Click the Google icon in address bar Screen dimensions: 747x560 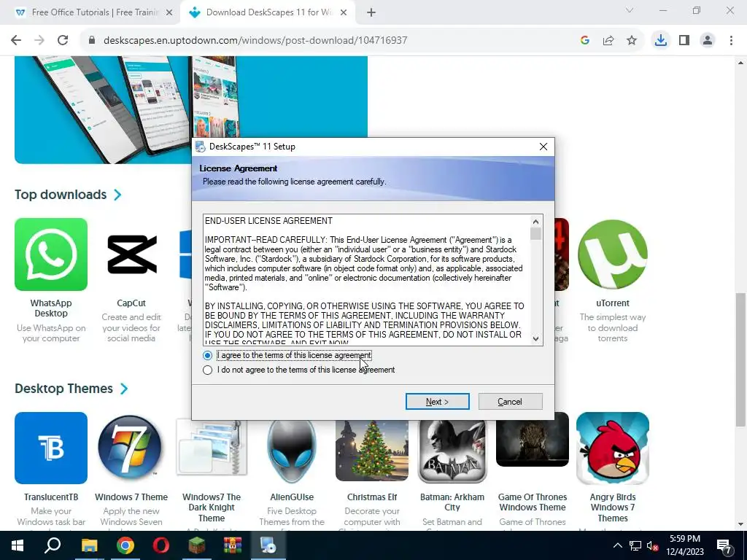coord(585,41)
